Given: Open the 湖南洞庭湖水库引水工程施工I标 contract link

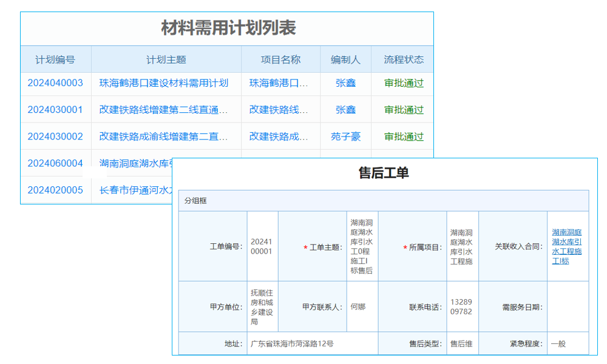Looking at the screenshot, I should pyautogui.click(x=567, y=248).
